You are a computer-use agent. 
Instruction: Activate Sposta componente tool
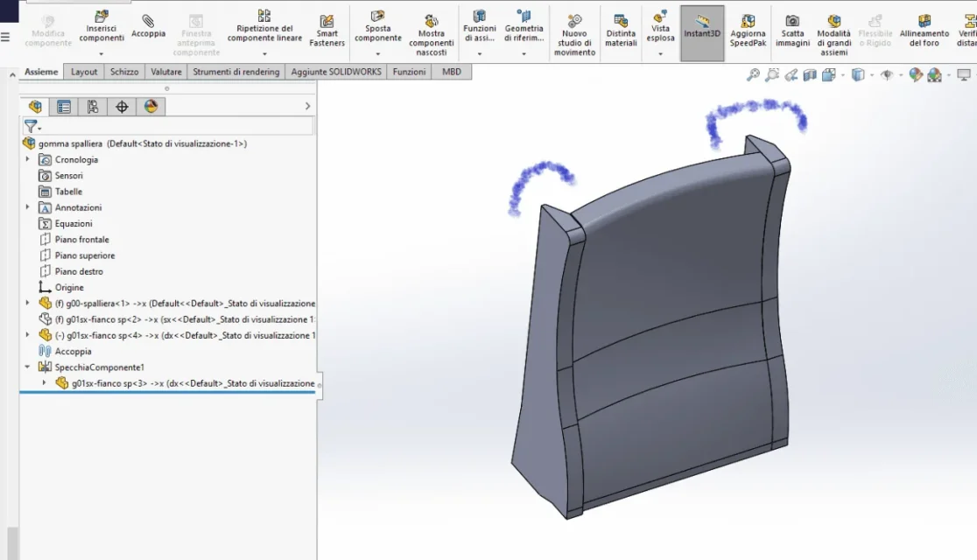point(377,26)
